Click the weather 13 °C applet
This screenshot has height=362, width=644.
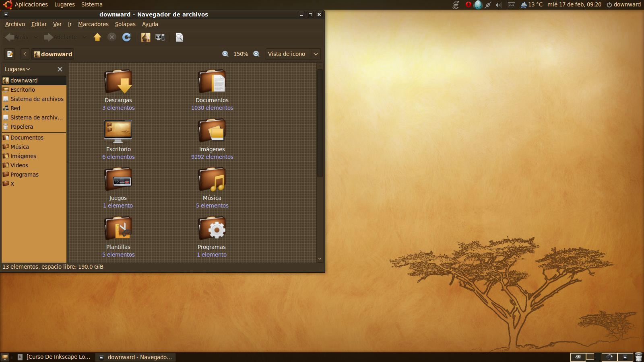[531, 5]
